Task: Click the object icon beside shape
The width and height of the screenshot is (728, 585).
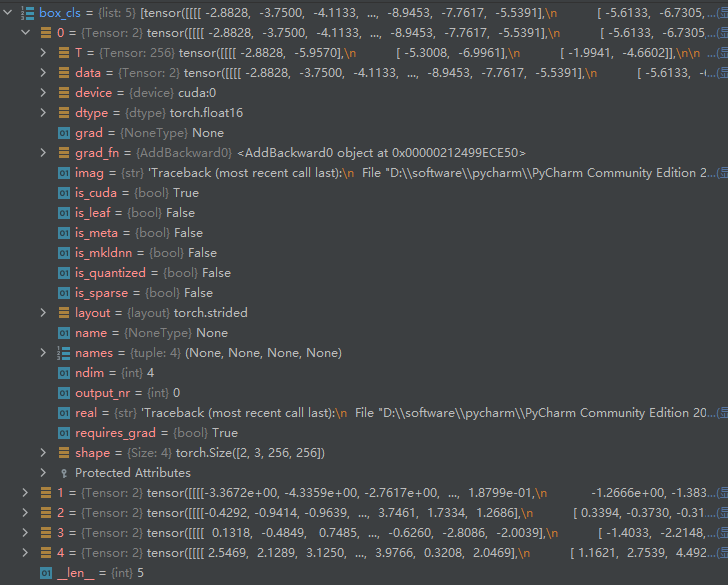Action: 64,452
